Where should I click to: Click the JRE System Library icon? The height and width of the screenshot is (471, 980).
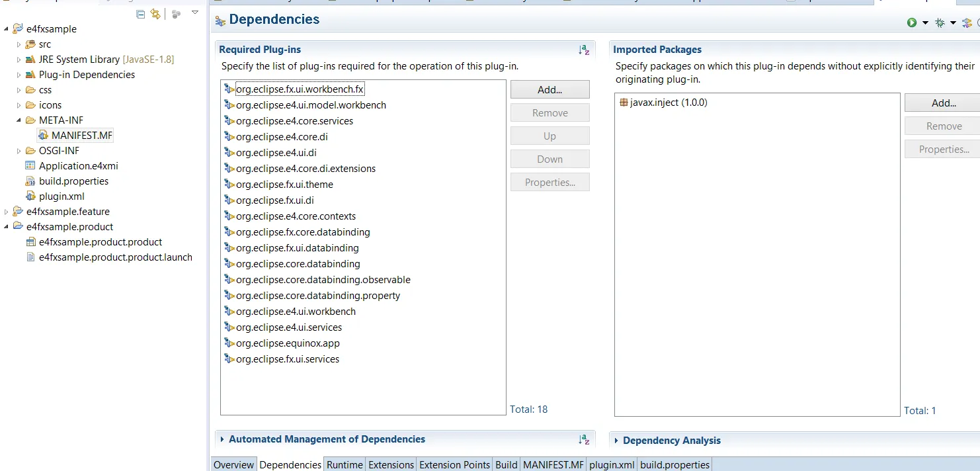30,60
